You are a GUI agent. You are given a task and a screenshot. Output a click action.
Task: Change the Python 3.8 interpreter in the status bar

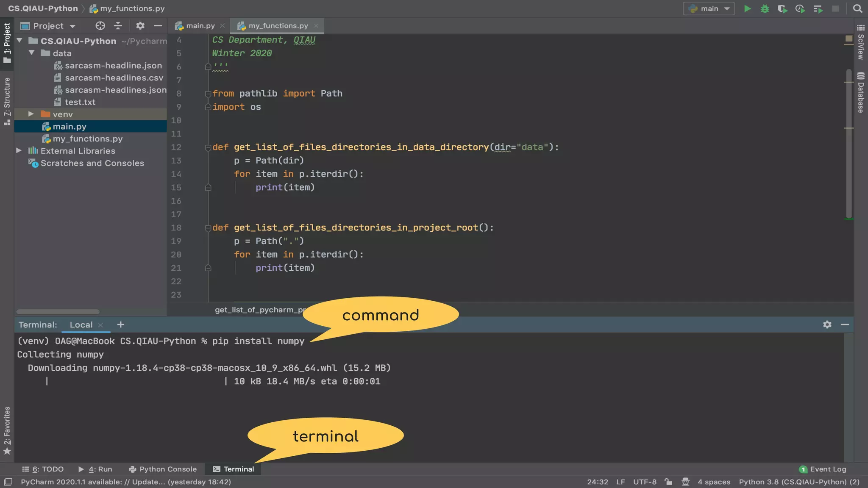[799, 482]
